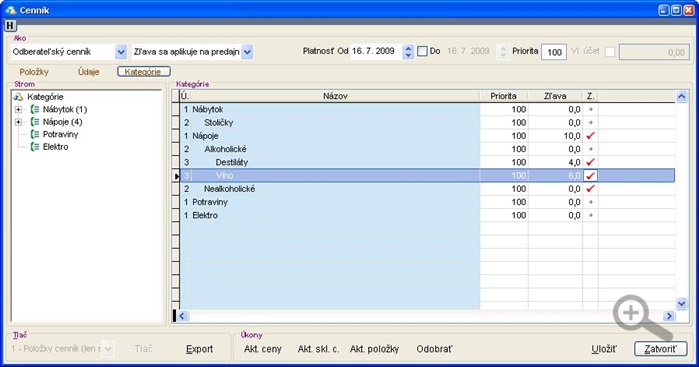Click the horizontal scroll right arrow

[x=669, y=316]
